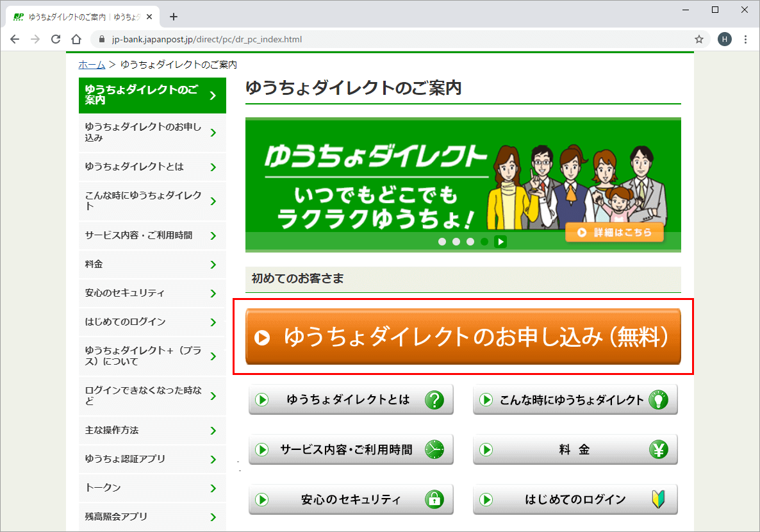Select the ゆうちょダイレクトのご案内 browser tab
The image size is (760, 532).
tap(83, 17)
